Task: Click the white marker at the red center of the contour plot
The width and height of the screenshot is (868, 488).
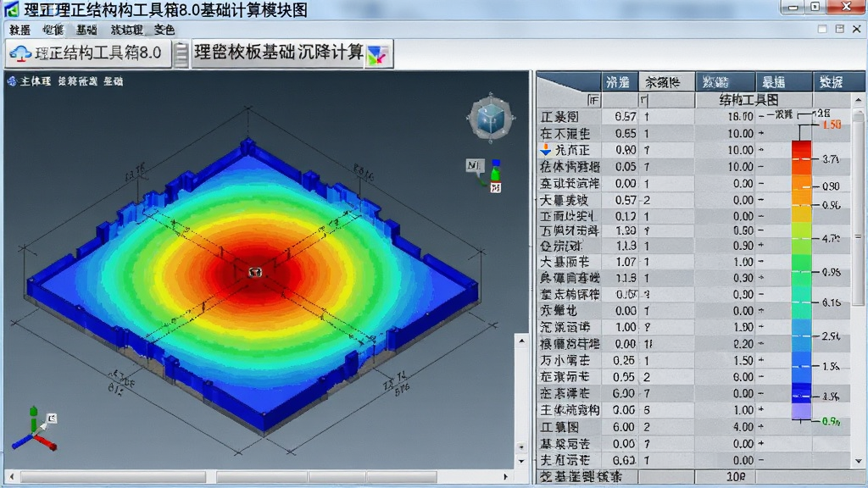Action: [254, 272]
